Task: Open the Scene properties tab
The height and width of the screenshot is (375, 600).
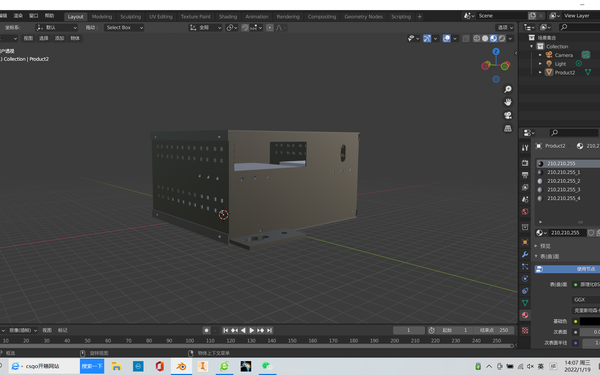Action: click(525, 199)
